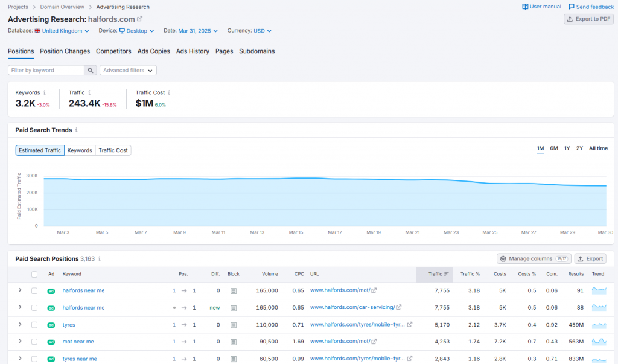
Task: Type in the Filter by keyword field
Action: (x=46, y=71)
